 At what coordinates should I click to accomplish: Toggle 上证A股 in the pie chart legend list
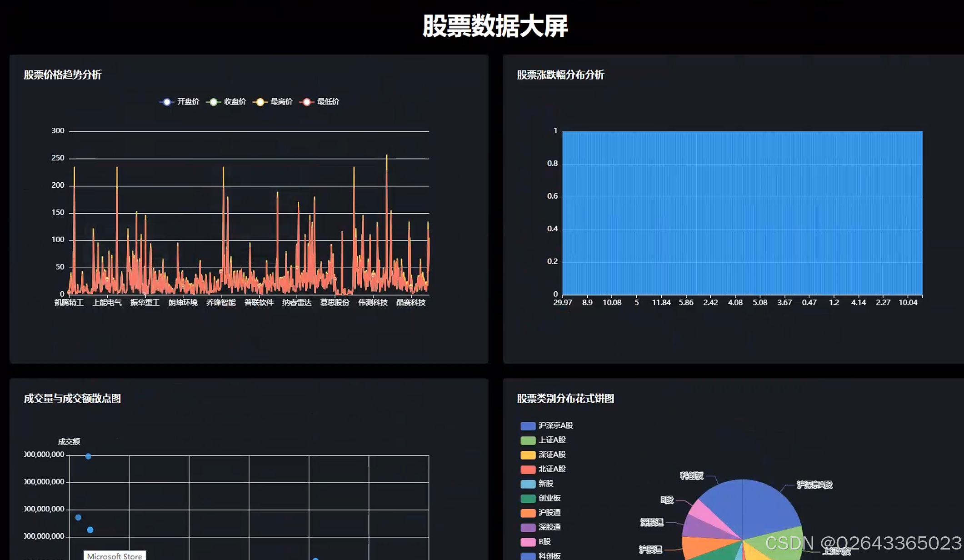pos(543,440)
